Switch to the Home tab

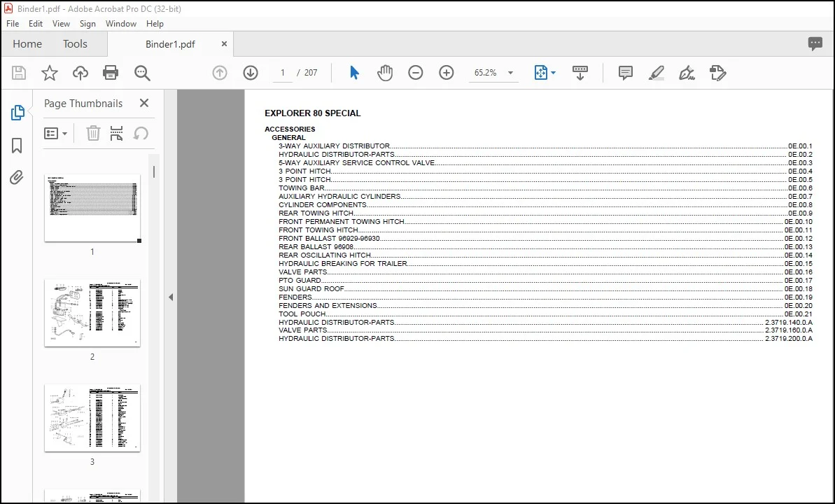(27, 43)
